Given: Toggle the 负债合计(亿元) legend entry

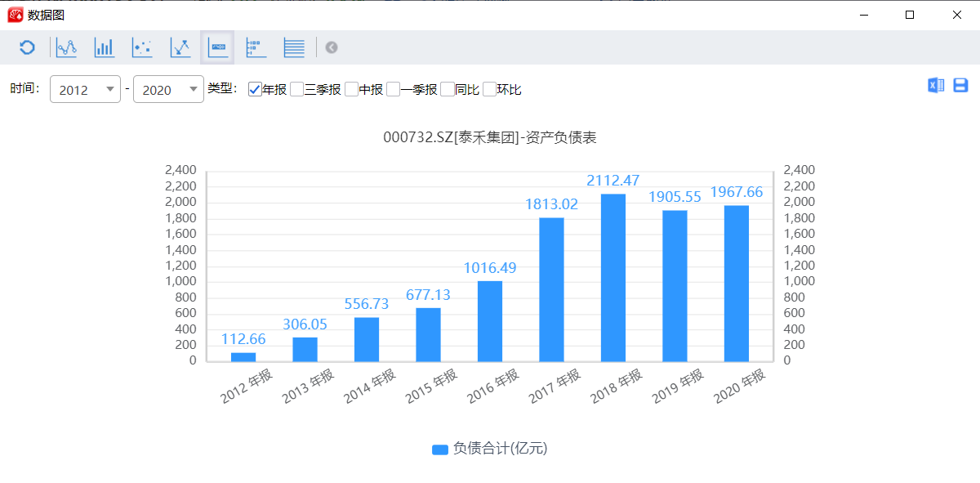Looking at the screenshot, I should [488, 448].
